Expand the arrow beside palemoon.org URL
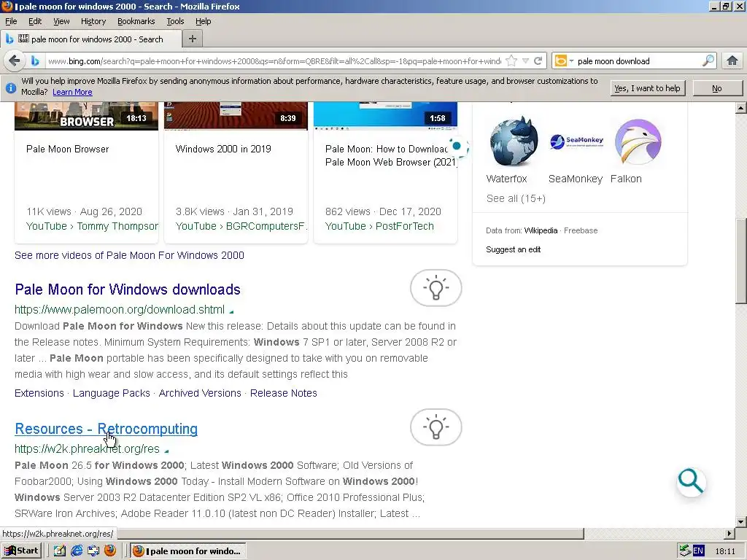Screen dimensions: 747x560 [x=231, y=311]
